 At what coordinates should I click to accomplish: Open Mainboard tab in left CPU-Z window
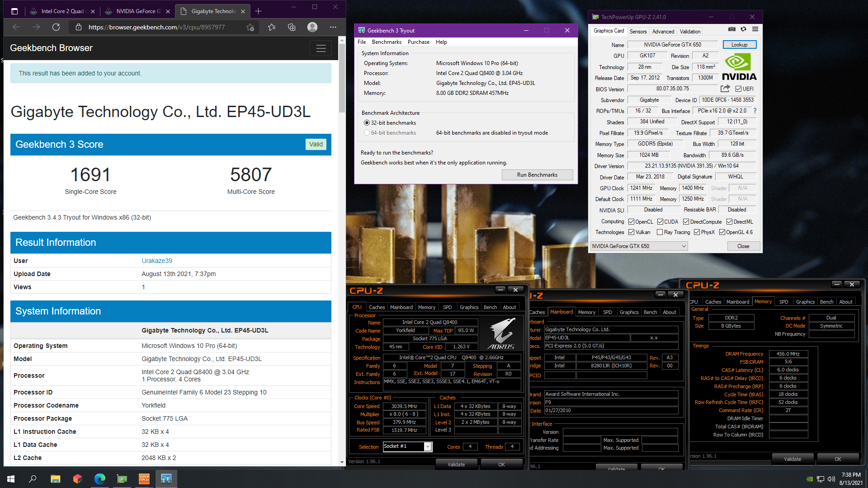click(401, 307)
